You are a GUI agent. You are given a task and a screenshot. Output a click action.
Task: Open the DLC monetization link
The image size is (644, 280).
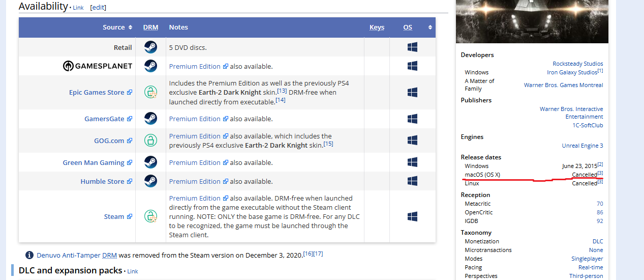click(x=598, y=241)
